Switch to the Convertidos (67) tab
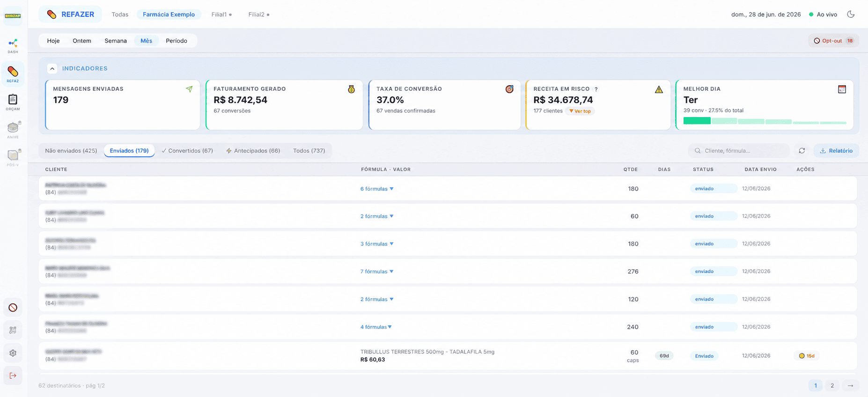Screen dimensions: 868x397 point(187,151)
